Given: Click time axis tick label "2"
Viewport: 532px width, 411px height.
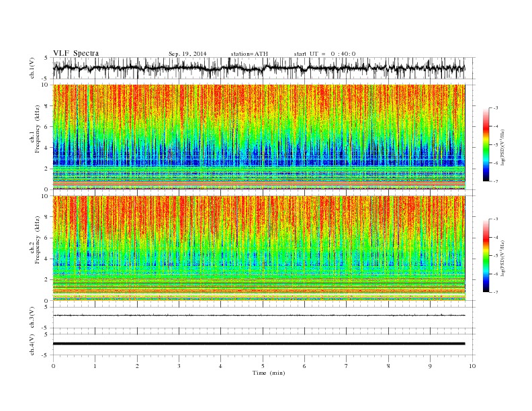Looking at the screenshot, I should tap(137, 366).
